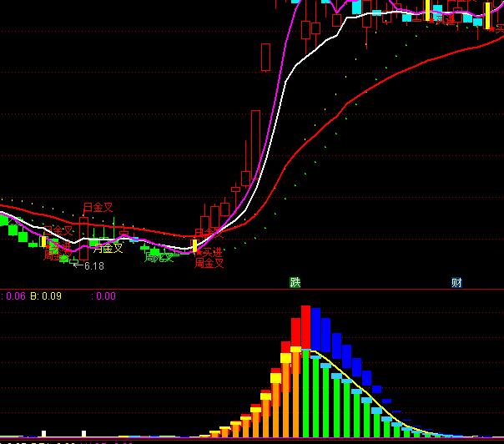Click the red 周金叉 label below 买进
The width and height of the screenshot is (504, 444).
(x=209, y=263)
